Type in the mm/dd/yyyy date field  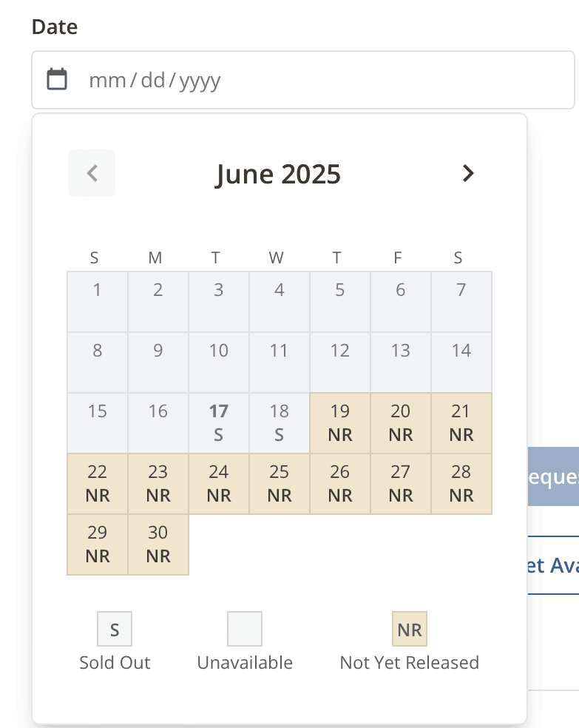pos(296,80)
